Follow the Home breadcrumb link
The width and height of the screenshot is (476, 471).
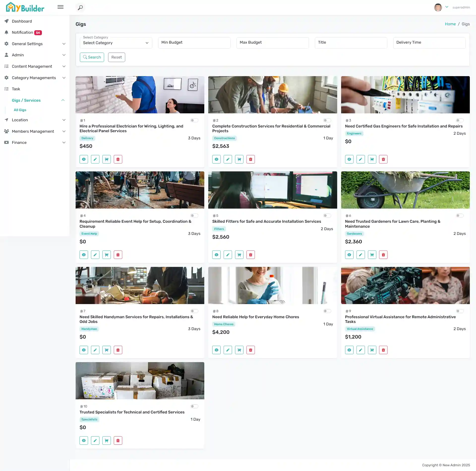(x=450, y=24)
